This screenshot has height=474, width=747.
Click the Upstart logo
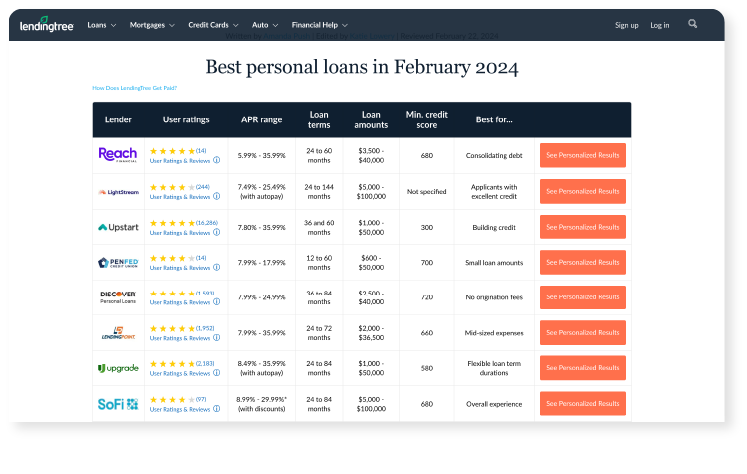click(118, 227)
